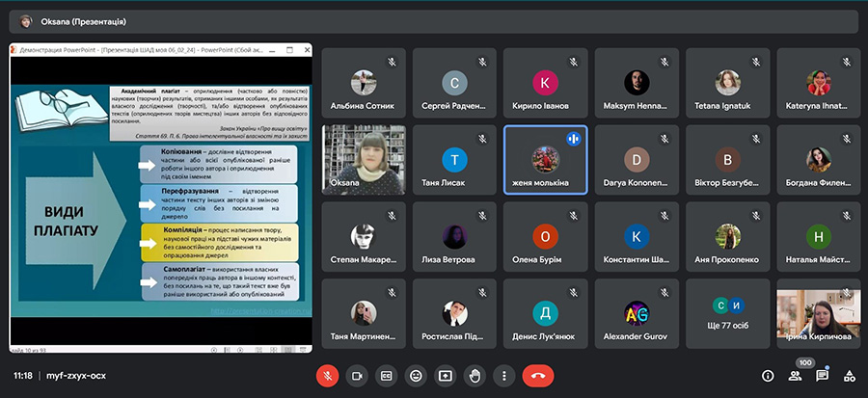Open meeting details info icon
868x398 pixels.
pos(768,376)
